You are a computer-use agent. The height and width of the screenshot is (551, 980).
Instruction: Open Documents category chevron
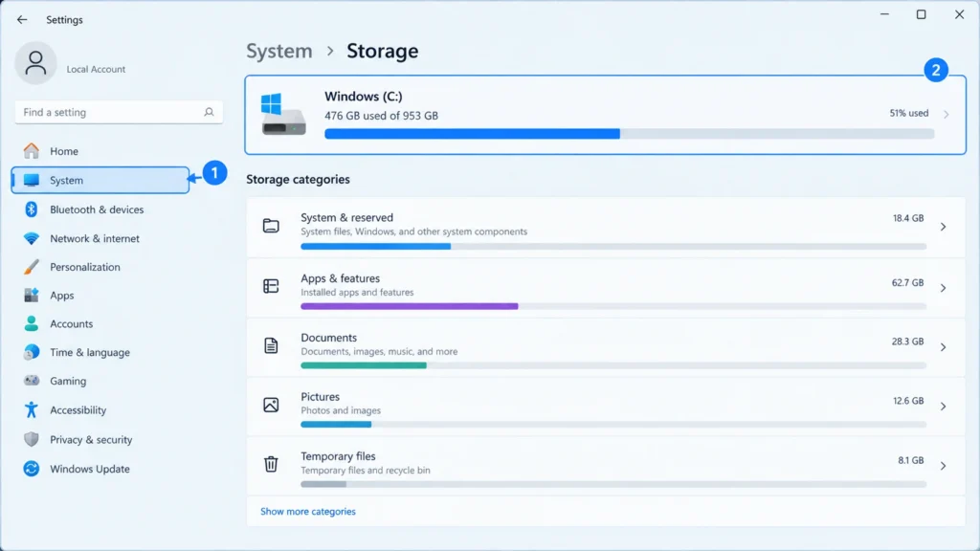[943, 346]
